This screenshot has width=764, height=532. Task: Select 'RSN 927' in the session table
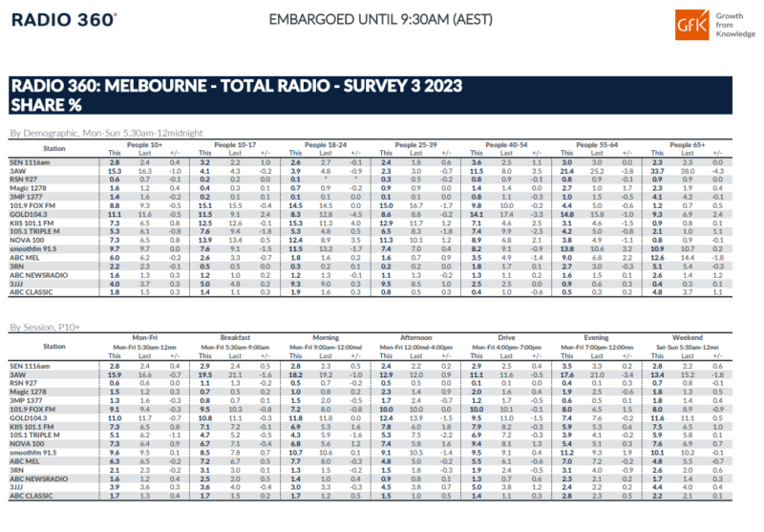tap(23, 383)
